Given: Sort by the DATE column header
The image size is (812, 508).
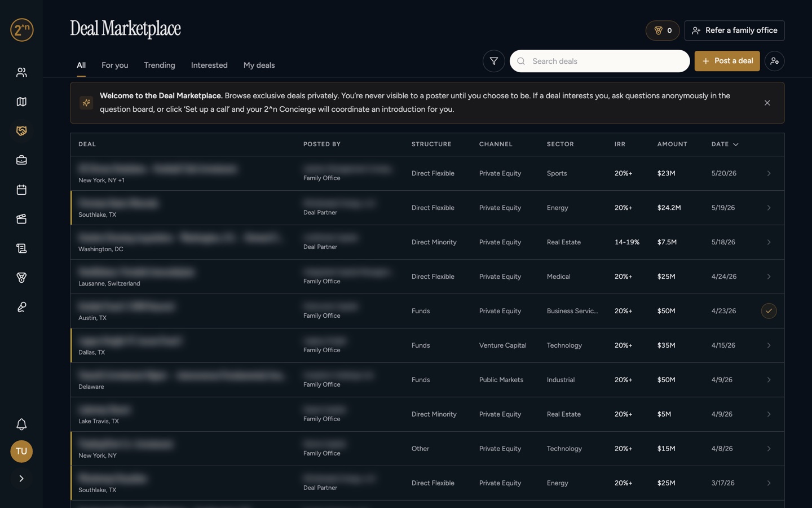Looking at the screenshot, I should click(x=725, y=144).
